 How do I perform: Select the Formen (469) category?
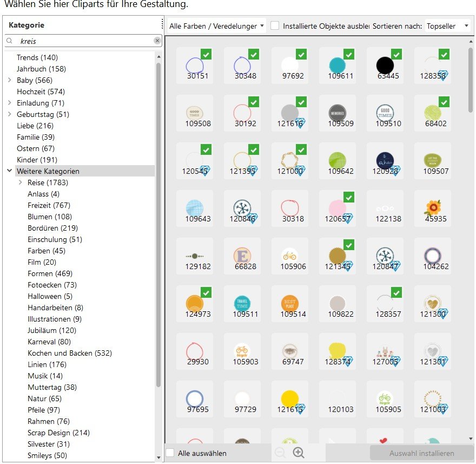(50, 273)
